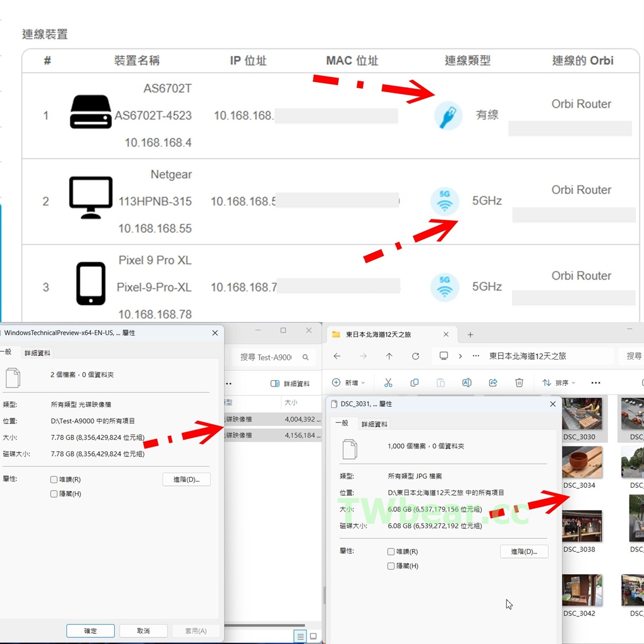Click the Copy icon in Explorer toolbar
Screen dimensions: 644x644
click(x=414, y=383)
